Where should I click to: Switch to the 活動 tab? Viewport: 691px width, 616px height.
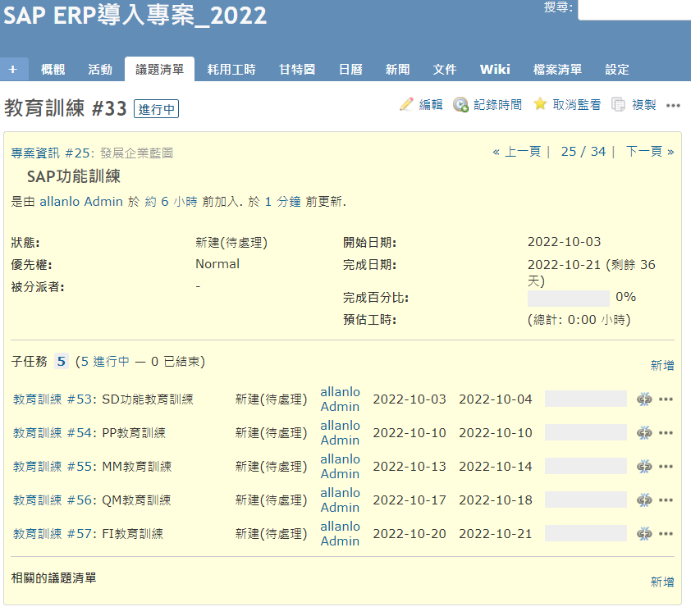[x=100, y=69]
